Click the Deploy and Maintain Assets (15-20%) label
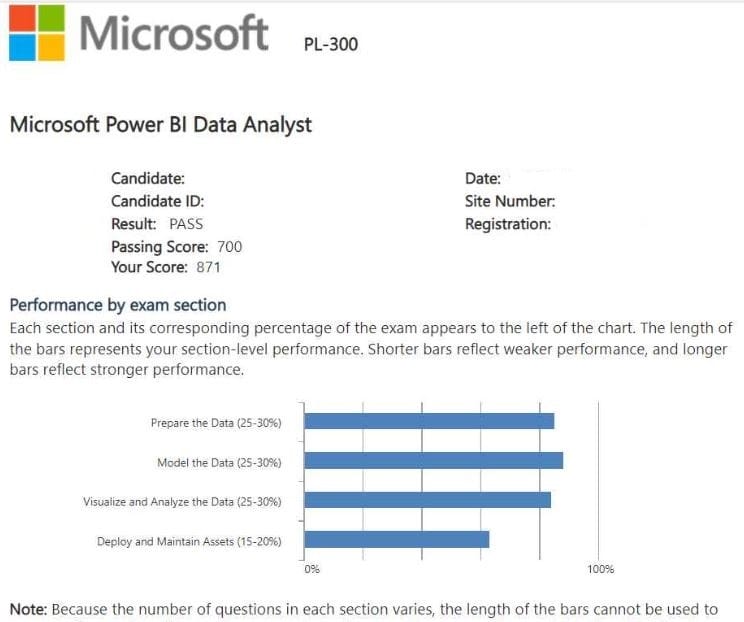 click(189, 542)
